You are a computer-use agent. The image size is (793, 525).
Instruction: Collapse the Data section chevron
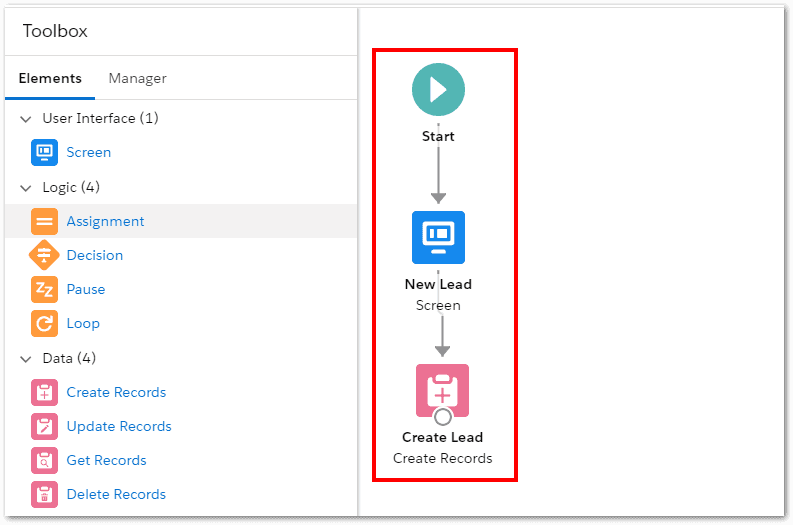(26, 359)
